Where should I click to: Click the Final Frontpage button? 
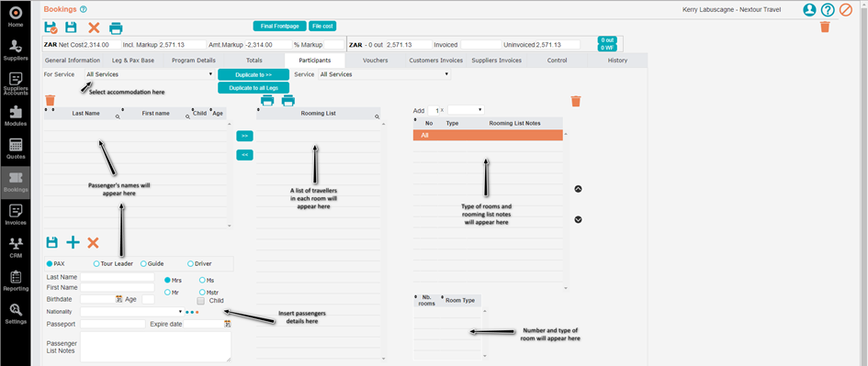279,26
